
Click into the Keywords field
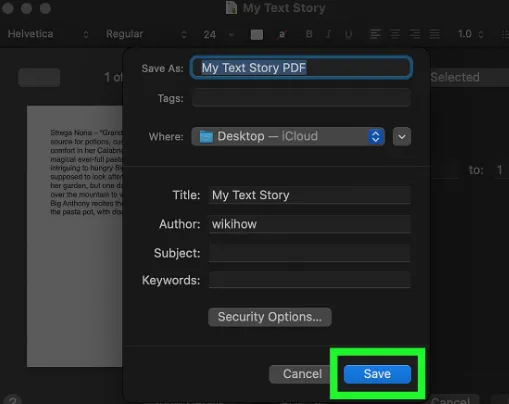309,280
